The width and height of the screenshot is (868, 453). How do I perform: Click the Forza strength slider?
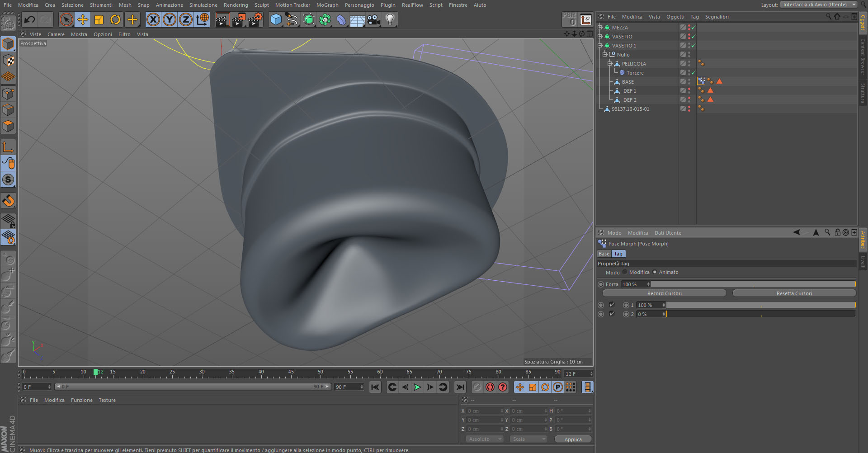click(753, 284)
